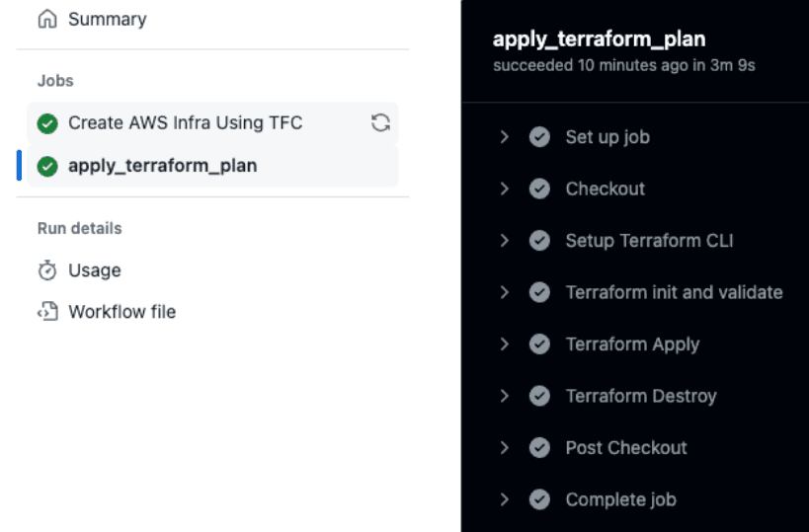The image size is (809, 532).
Task: Expand the Post Checkout step chevron
Action: 505,447
